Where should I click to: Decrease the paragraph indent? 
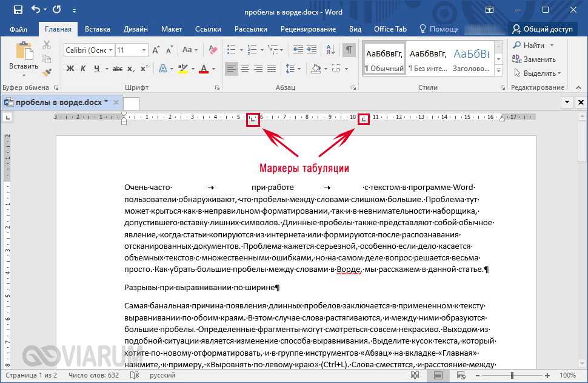pos(298,50)
